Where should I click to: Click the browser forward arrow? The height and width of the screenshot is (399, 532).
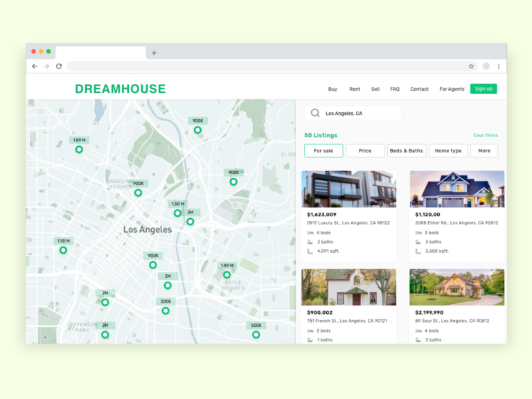point(46,66)
